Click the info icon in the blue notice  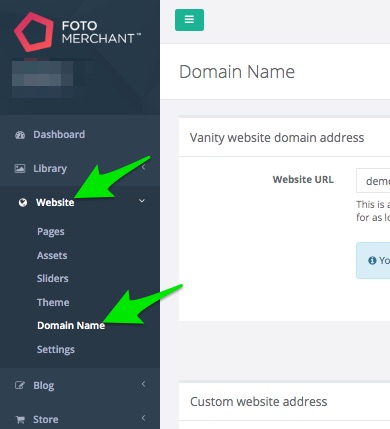(x=372, y=260)
